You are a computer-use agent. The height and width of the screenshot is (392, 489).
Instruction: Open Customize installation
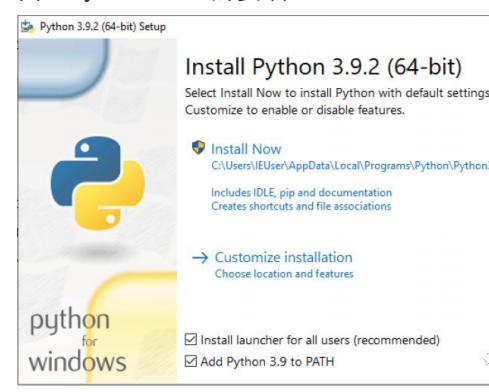[283, 257]
